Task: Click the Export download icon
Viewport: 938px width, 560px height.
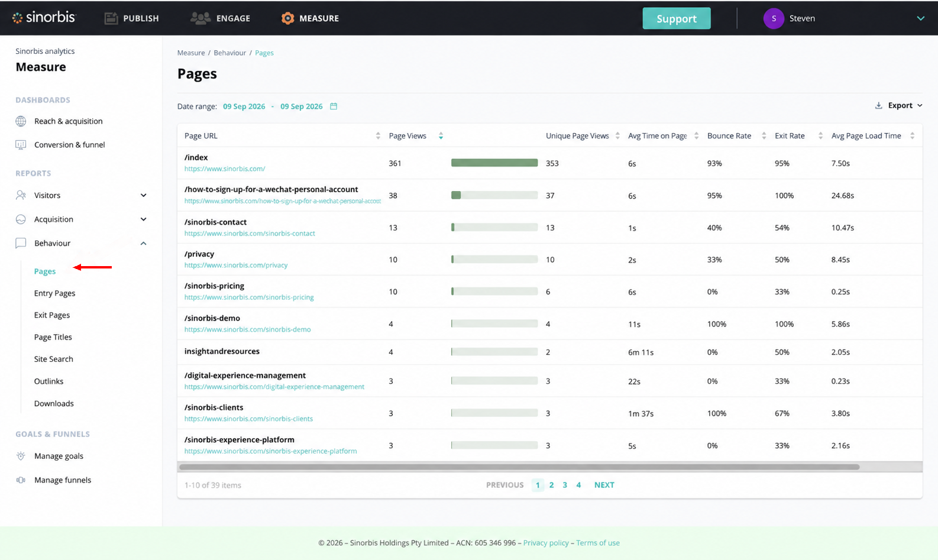Action: coord(878,105)
